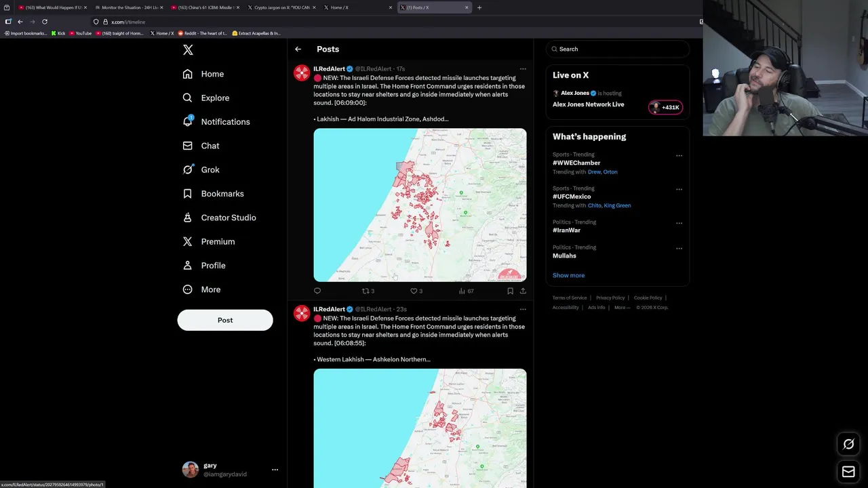Image resolution: width=868 pixels, height=488 pixels.
Task: Go to Home in sidebar
Action: click(203, 74)
